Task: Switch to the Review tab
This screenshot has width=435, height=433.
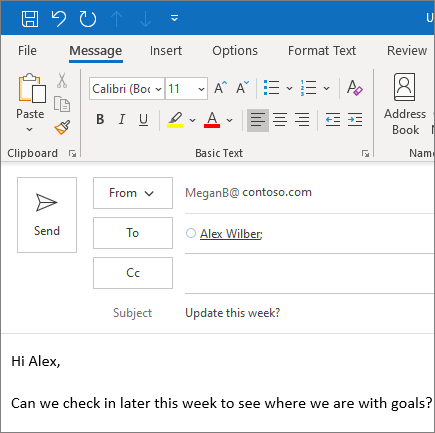Action: [x=407, y=51]
